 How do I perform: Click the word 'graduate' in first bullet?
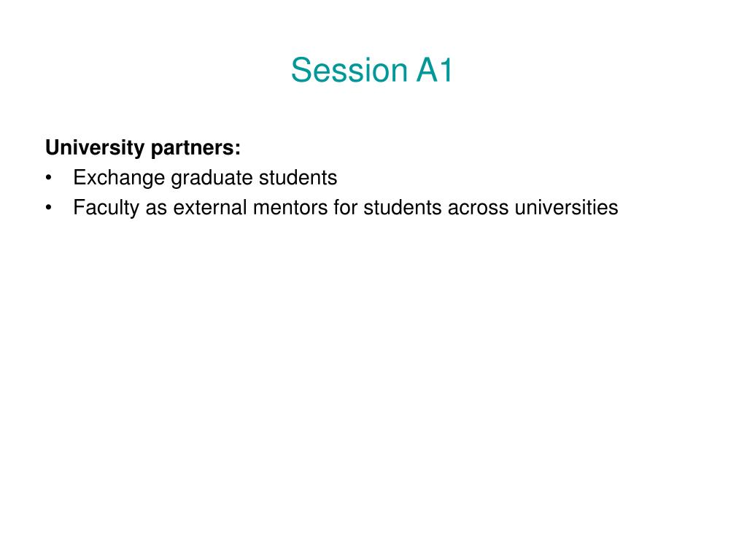pos(212,178)
